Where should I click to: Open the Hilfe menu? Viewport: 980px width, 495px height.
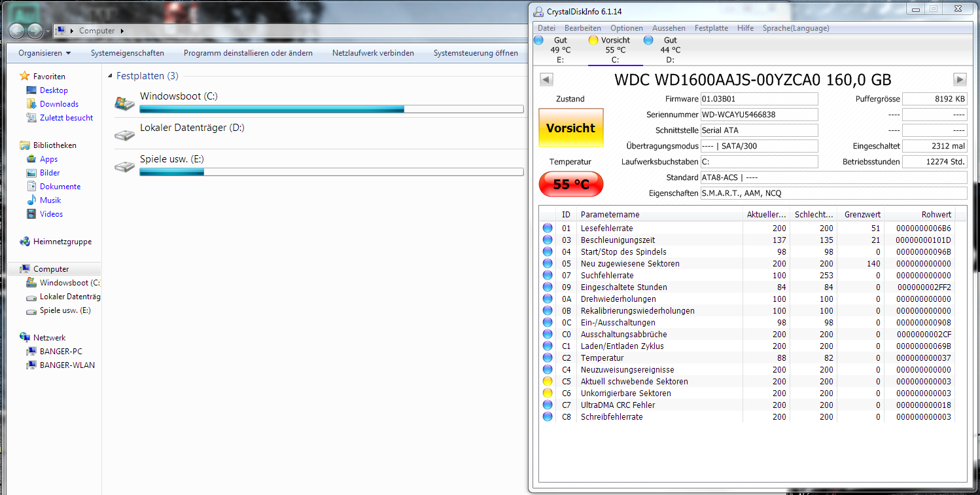pos(745,28)
